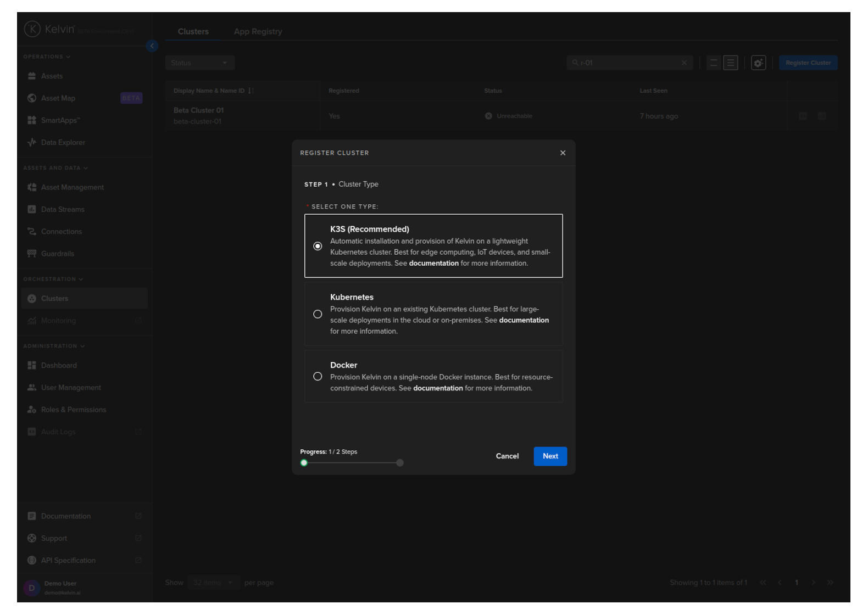This screenshot has height=615, width=868.
Task: Open Roles & Permissions page
Action: click(x=73, y=410)
